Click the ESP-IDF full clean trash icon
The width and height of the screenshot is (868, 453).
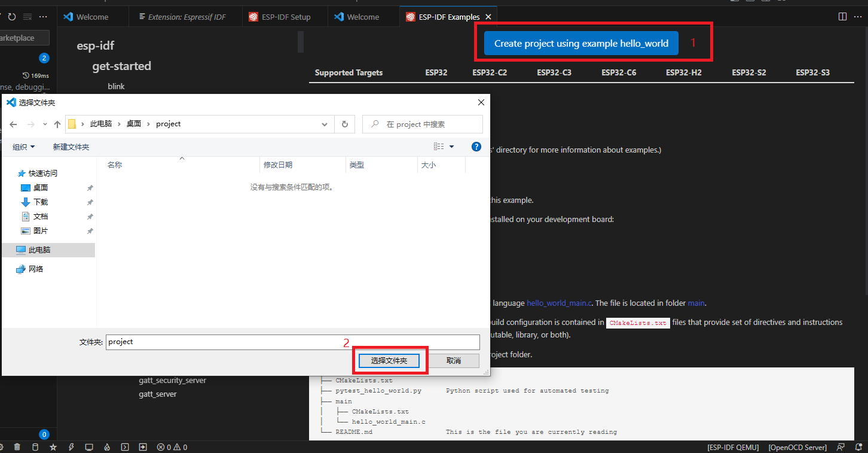(17, 447)
